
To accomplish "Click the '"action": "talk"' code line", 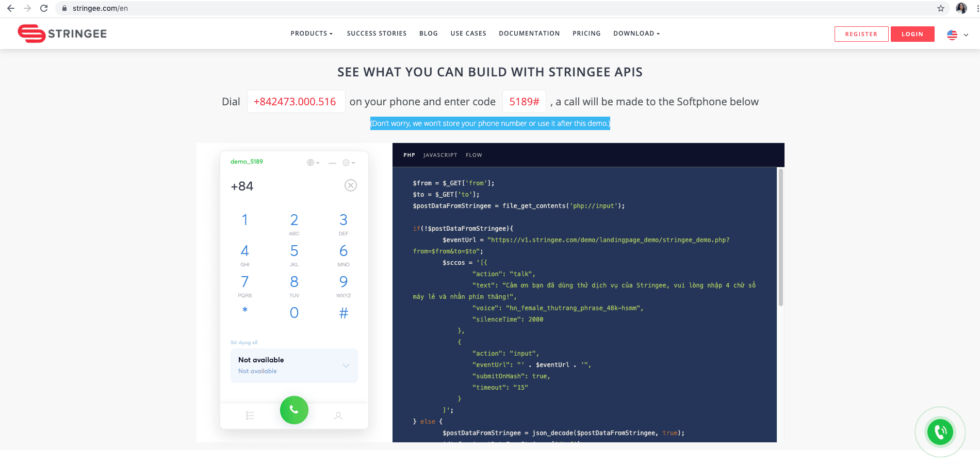I will (504, 274).
